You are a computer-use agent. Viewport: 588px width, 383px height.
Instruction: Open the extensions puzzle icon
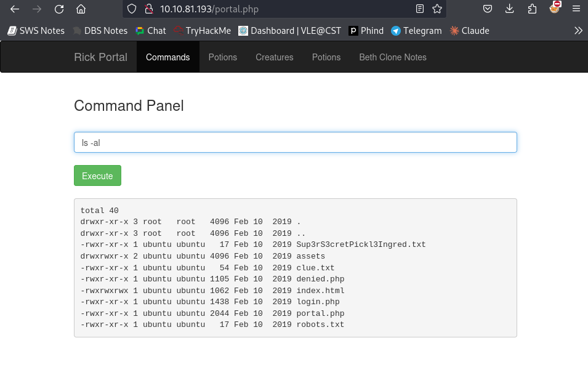click(x=532, y=9)
